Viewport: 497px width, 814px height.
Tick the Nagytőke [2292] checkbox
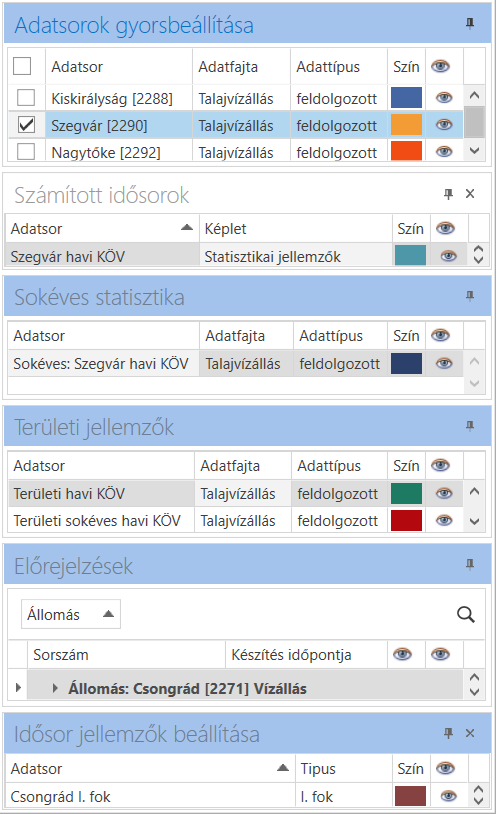click(26, 152)
